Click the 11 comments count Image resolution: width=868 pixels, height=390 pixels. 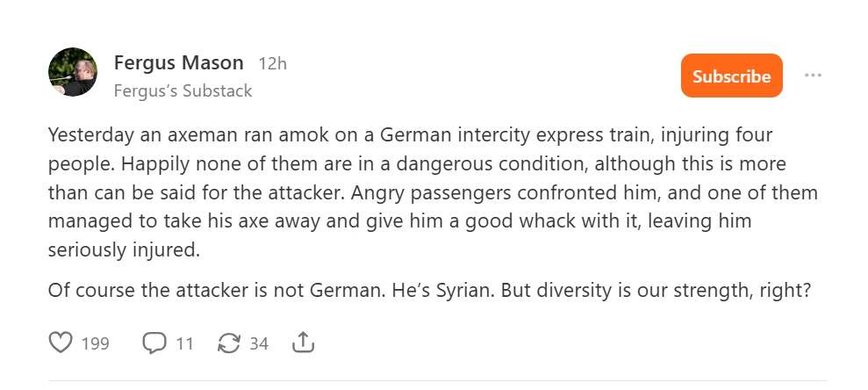(x=184, y=343)
